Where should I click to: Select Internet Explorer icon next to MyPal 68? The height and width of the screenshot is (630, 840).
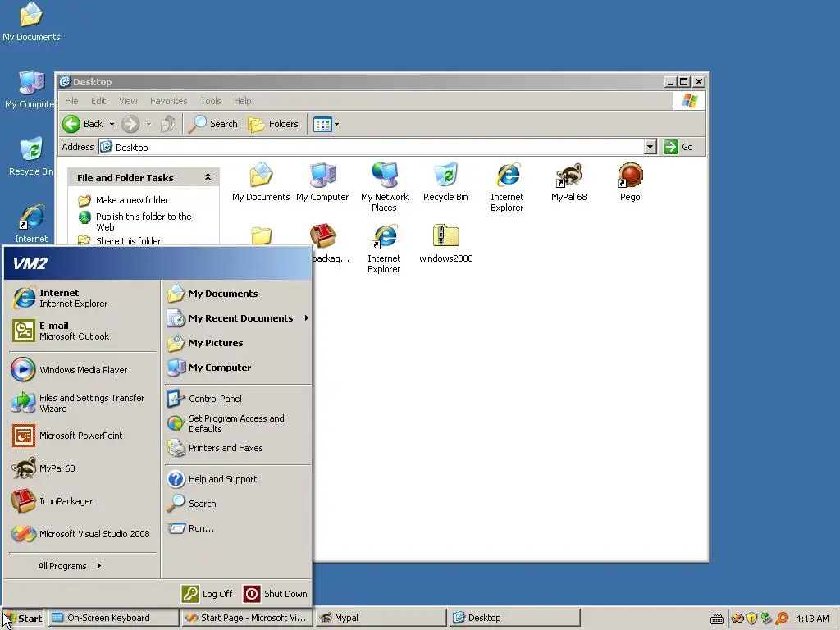[x=507, y=187]
